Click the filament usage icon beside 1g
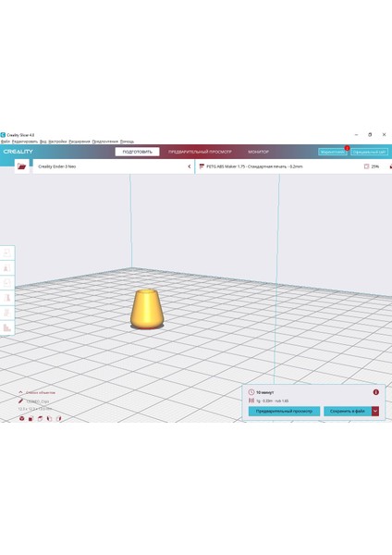The height and width of the screenshot is (555, 392). point(251,401)
